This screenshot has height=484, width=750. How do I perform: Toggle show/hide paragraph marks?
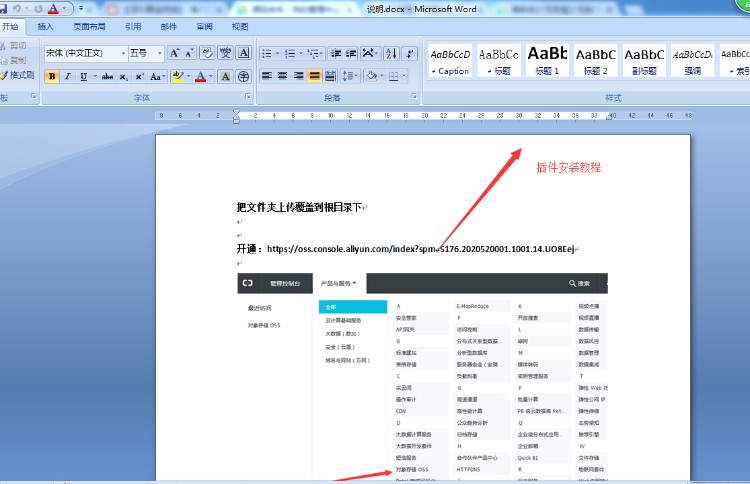coord(410,53)
